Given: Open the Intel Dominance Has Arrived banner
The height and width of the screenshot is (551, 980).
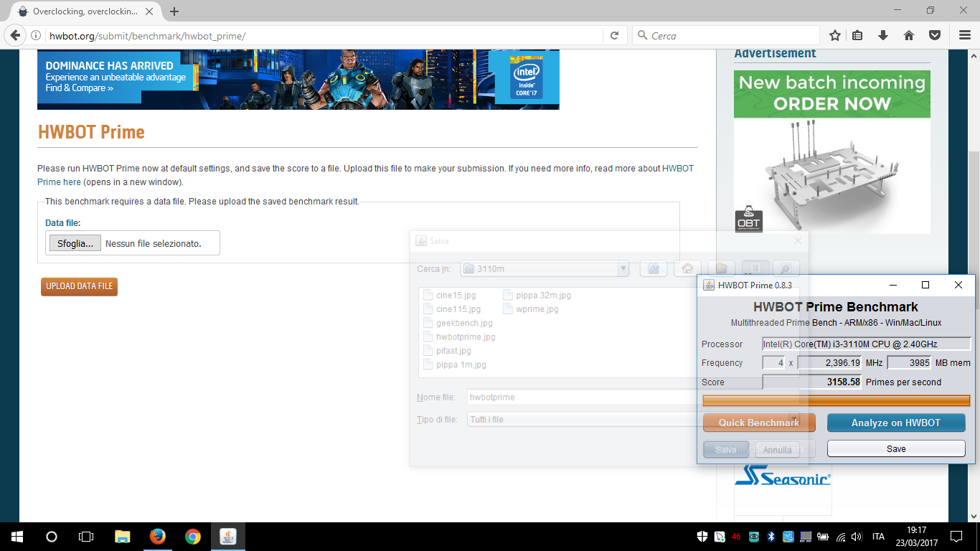Looking at the screenshot, I should pos(298,79).
